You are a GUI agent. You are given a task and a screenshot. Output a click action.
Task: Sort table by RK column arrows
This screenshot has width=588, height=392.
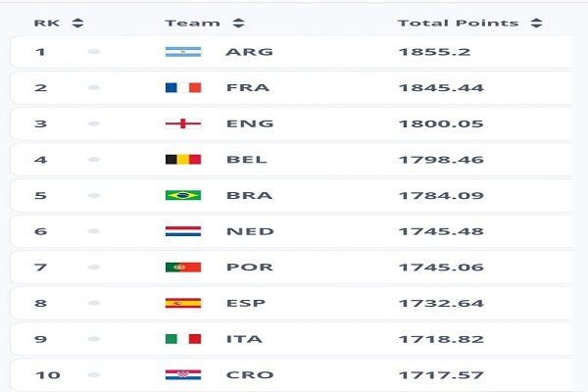point(77,23)
